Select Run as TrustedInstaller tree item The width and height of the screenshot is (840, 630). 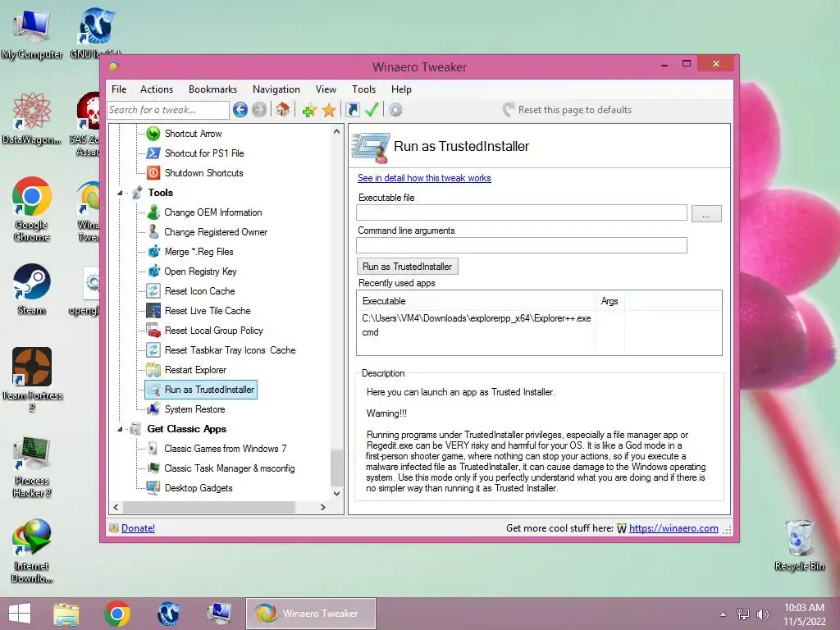201,390
